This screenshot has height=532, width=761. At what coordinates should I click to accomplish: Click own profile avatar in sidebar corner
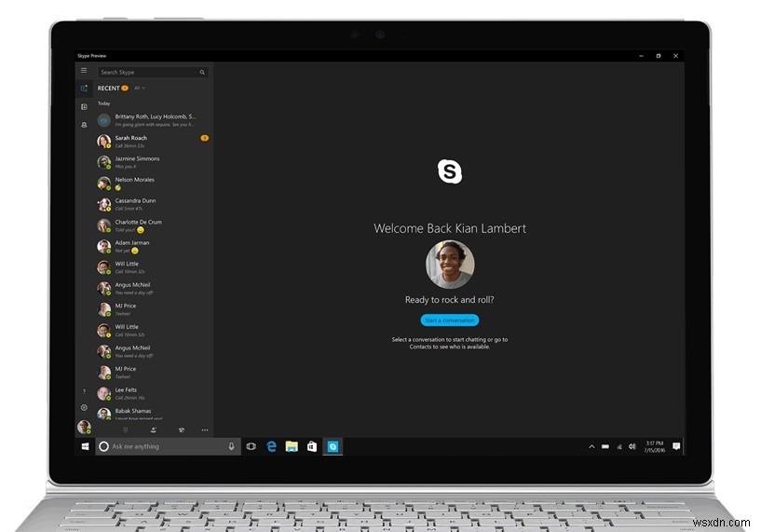84,427
